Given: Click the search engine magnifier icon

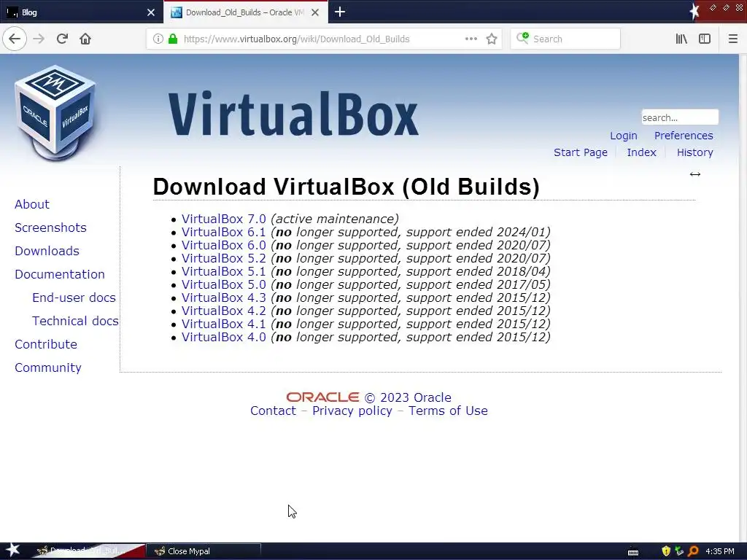Looking at the screenshot, I should click(522, 38).
